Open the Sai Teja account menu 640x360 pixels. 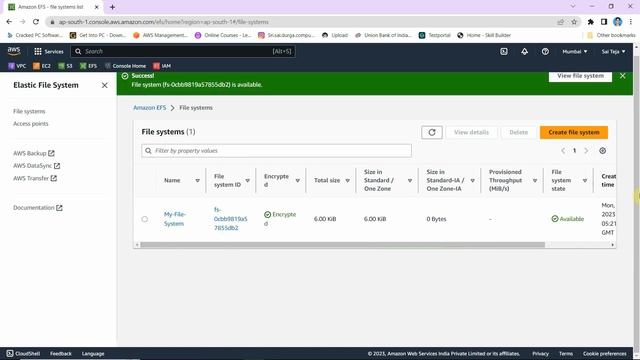pos(613,51)
